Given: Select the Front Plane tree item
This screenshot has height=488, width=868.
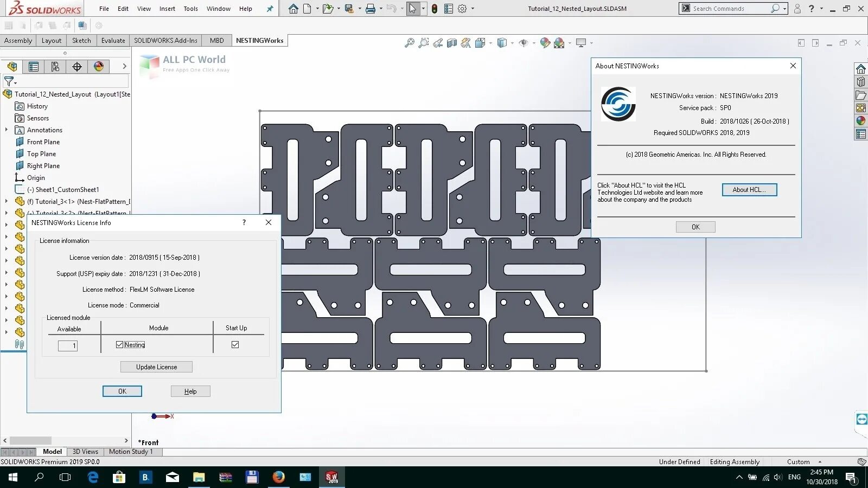Looking at the screenshot, I should pyautogui.click(x=43, y=142).
